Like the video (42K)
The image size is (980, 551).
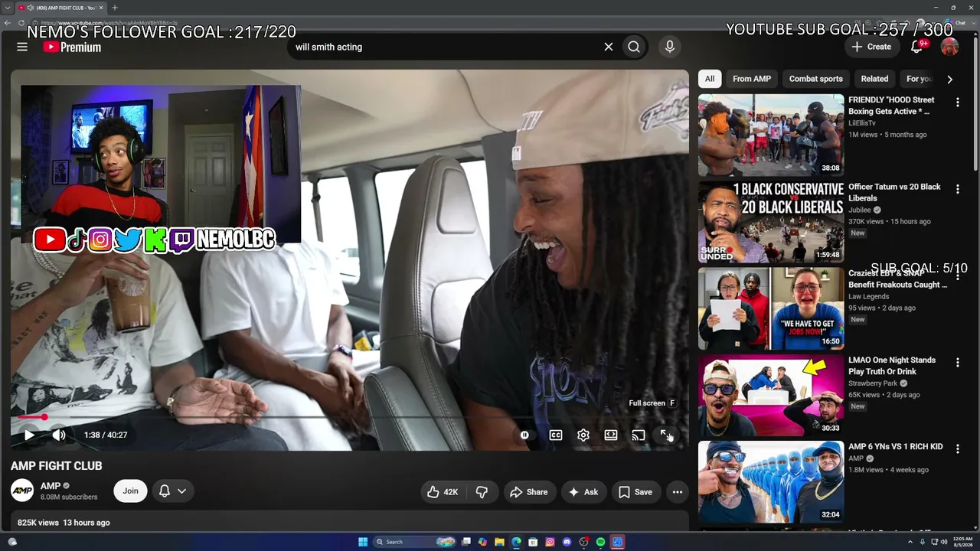443,492
